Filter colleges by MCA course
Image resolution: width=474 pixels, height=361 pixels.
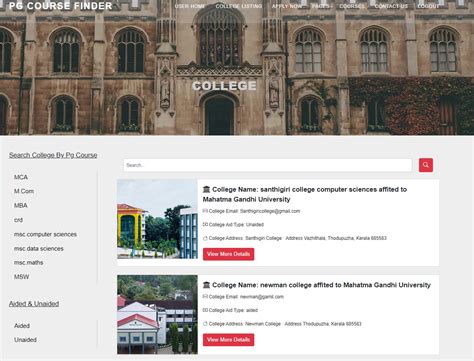tap(21, 177)
